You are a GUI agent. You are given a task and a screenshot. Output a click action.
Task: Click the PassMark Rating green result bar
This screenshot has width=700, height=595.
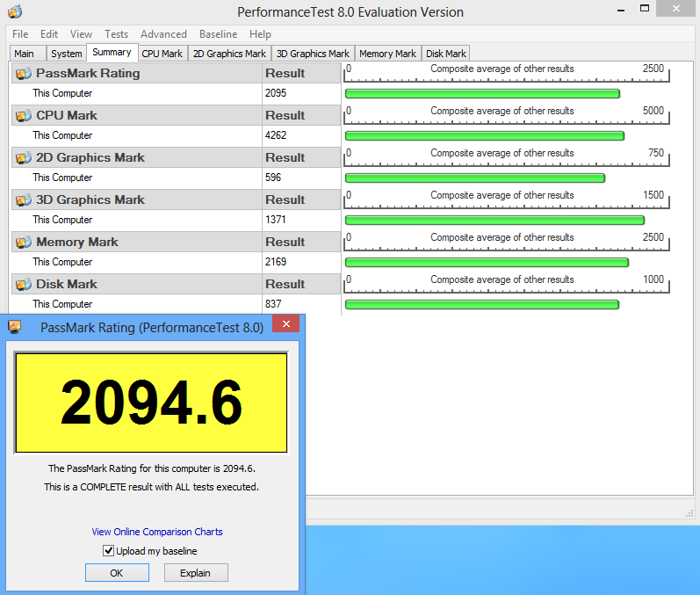[482, 93]
